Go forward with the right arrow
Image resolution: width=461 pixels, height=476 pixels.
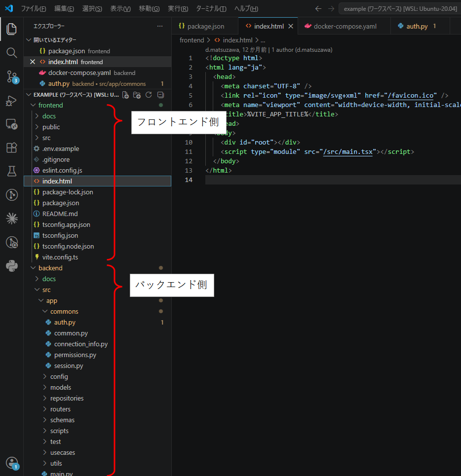tap(331, 9)
